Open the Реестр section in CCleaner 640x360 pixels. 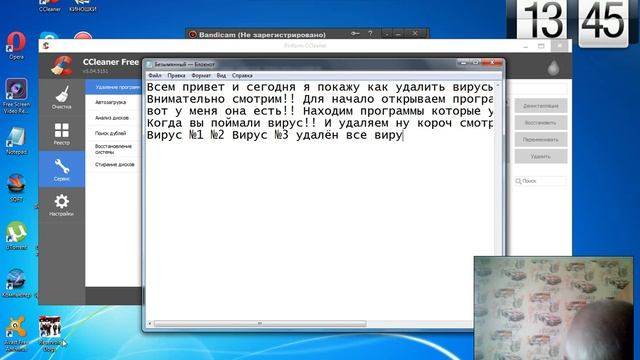tap(62, 133)
